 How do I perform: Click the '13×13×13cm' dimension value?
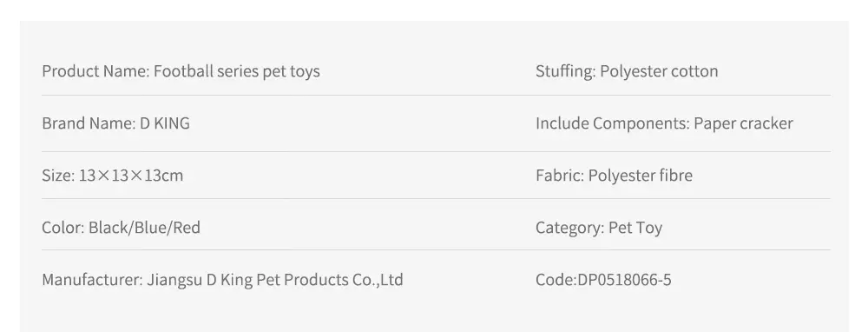[131, 176]
